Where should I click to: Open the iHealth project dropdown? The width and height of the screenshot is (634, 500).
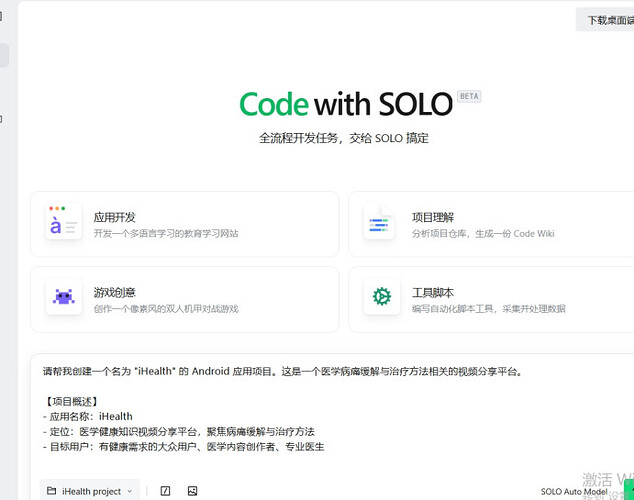pos(90,491)
